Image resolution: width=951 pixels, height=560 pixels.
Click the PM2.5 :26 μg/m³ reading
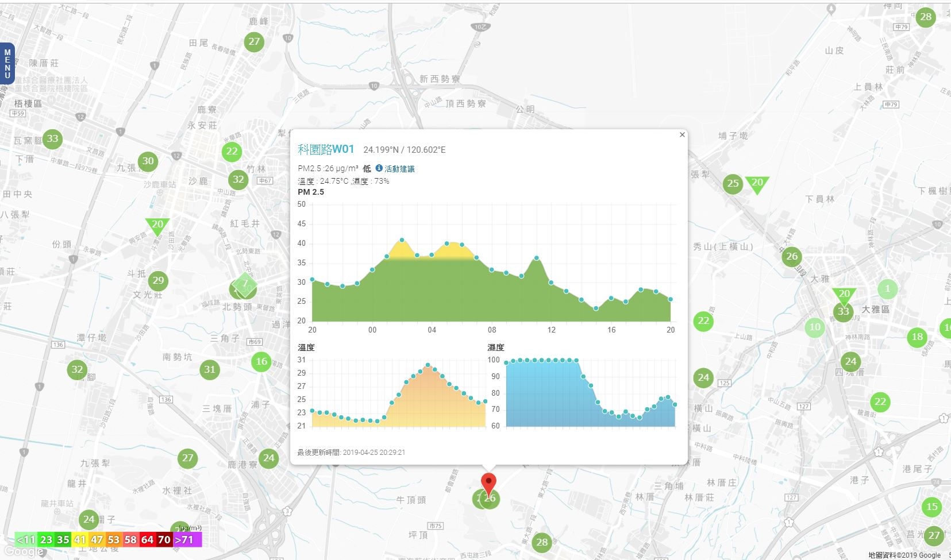pyautogui.click(x=328, y=169)
